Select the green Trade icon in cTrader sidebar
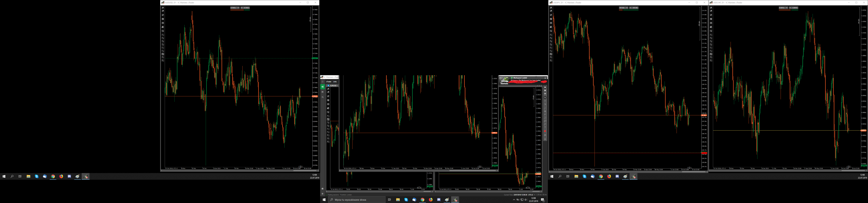The height and width of the screenshot is (203, 868). coord(322,87)
